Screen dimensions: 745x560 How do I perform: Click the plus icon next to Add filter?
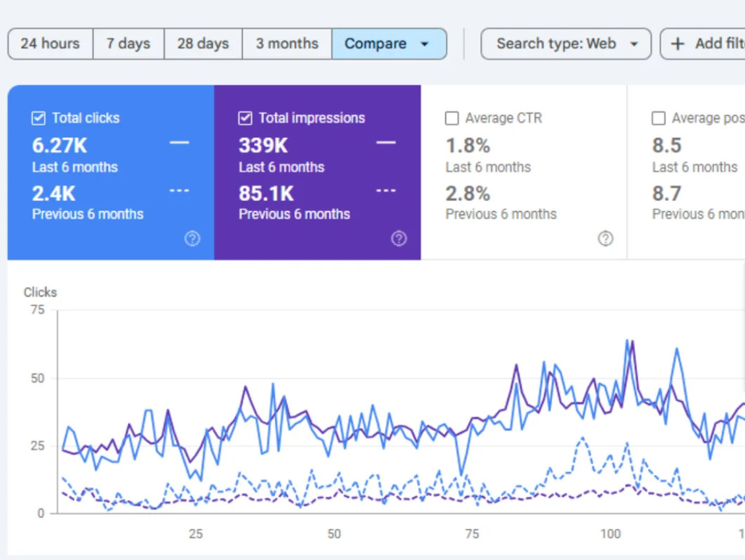[x=676, y=43]
